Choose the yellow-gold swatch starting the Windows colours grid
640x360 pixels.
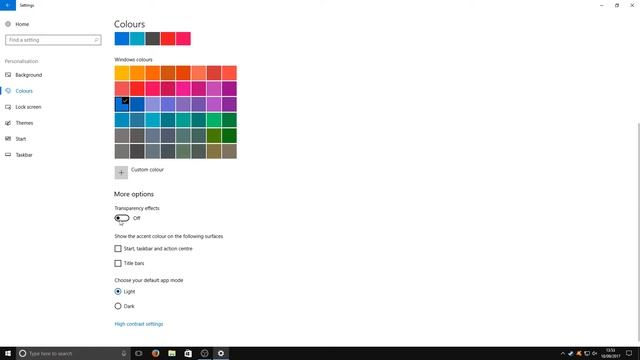click(122, 73)
